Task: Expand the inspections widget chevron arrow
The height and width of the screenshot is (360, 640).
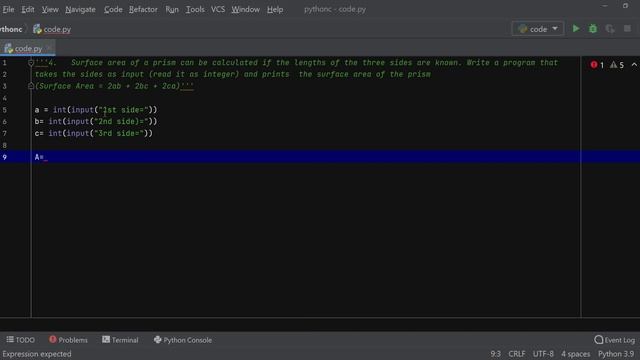Action: (634, 65)
